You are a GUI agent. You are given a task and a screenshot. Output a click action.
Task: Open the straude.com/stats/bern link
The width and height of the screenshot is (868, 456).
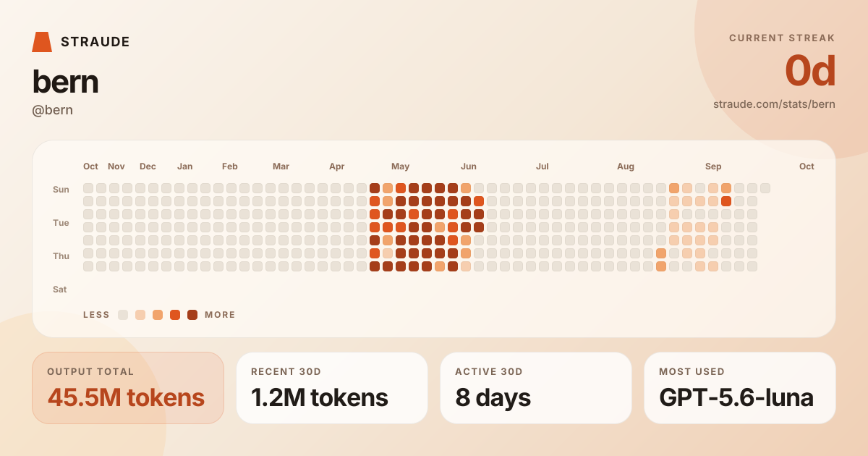tap(774, 104)
